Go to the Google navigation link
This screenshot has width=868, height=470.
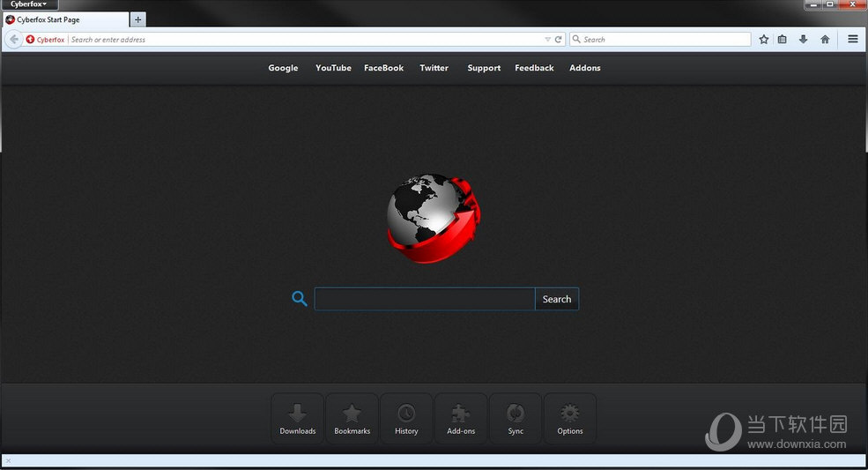pos(283,68)
